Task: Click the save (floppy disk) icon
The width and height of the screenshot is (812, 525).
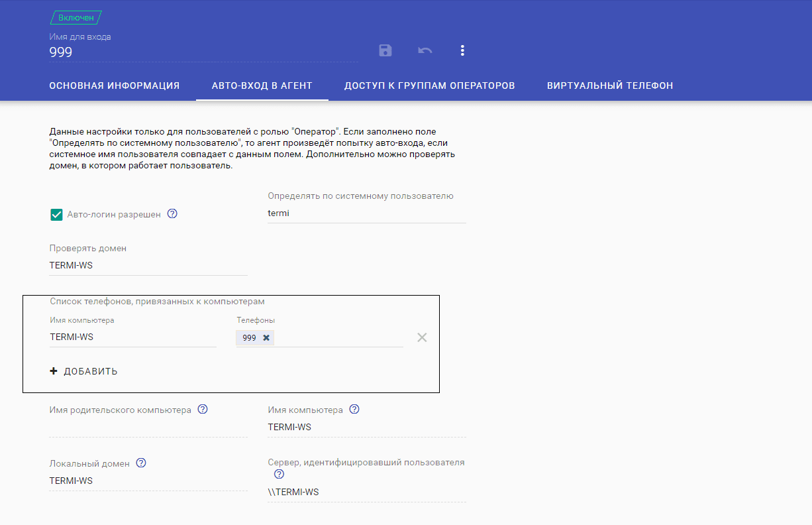Action: click(385, 50)
